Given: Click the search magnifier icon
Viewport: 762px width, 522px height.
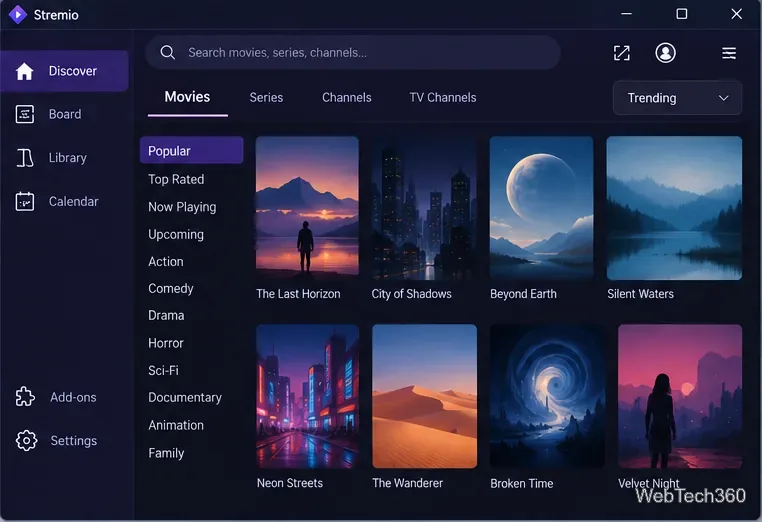Looking at the screenshot, I should 168,52.
